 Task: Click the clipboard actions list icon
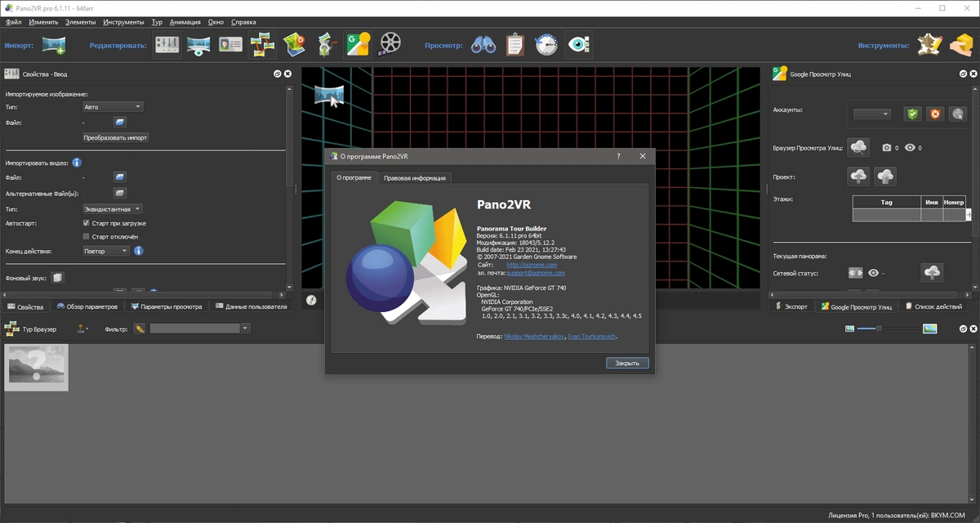pyautogui.click(x=514, y=44)
